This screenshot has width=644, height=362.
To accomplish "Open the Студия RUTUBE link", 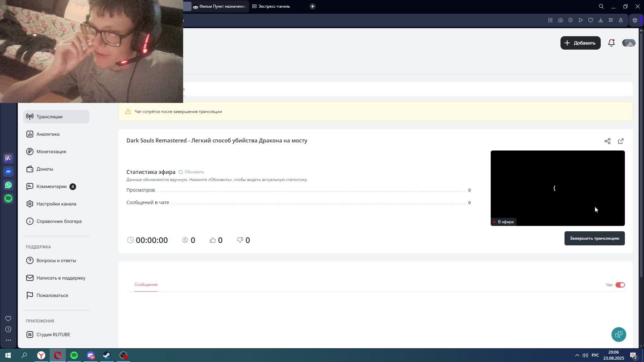I will click(53, 335).
